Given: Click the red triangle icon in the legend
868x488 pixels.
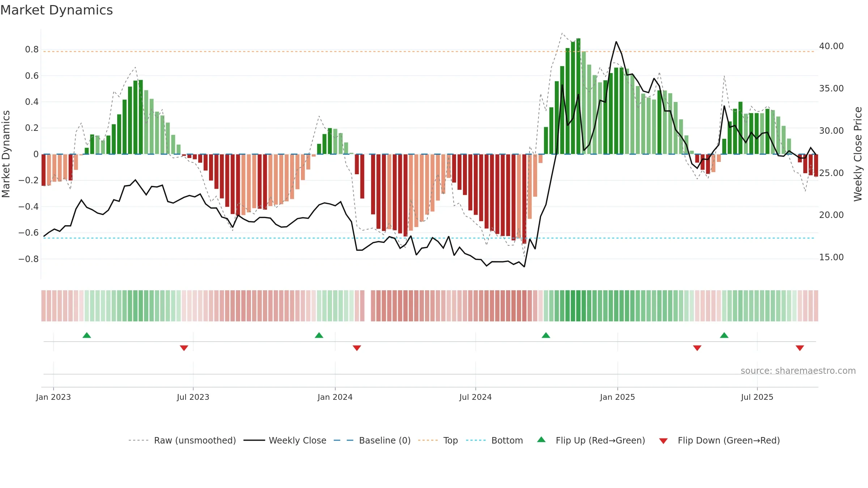Looking at the screenshot, I should pos(663,441).
